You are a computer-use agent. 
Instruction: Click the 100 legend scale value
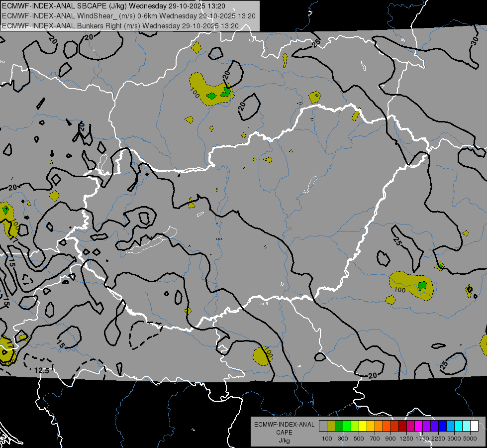(327, 439)
